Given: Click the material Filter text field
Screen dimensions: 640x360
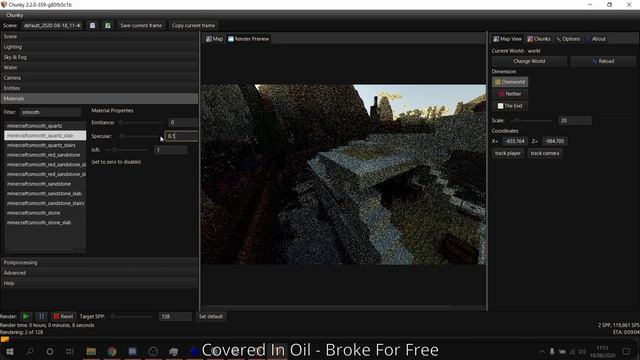Looking at the screenshot, I should pyautogui.click(x=50, y=112).
